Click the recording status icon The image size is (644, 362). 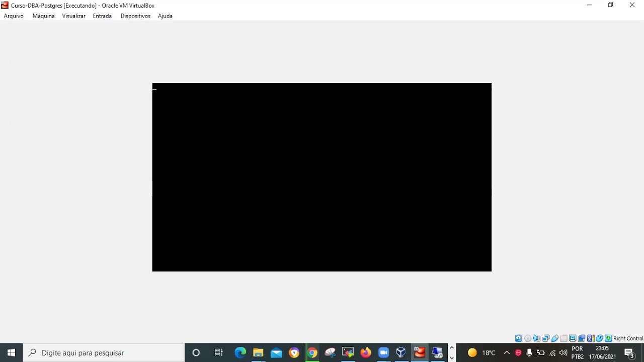[582, 338]
